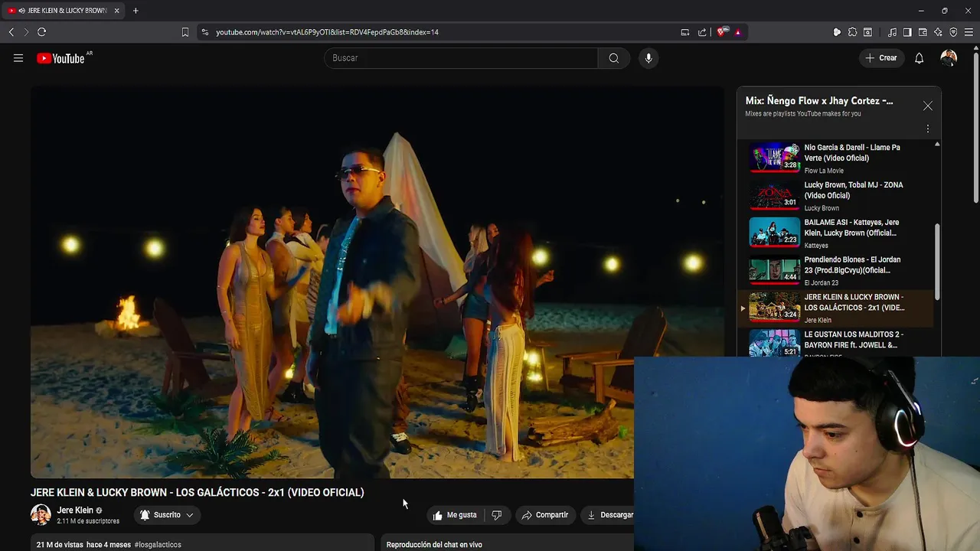Viewport: 980px width, 551px height.
Task: Click the Buscar search field
Action: 461,58
